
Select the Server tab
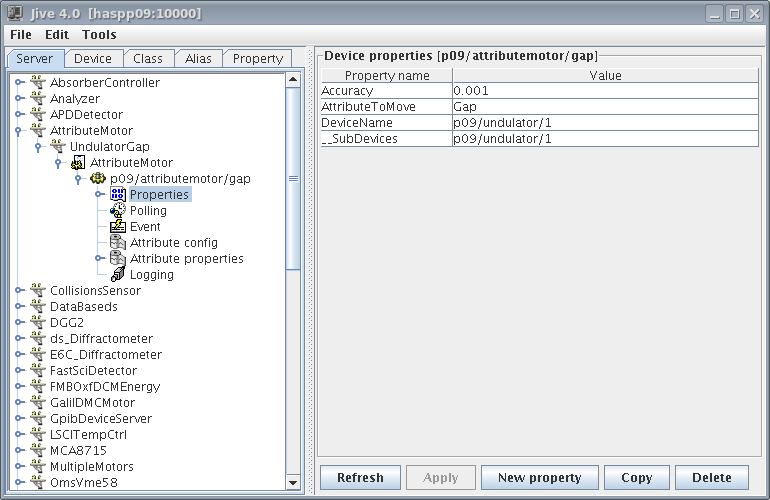pos(35,58)
